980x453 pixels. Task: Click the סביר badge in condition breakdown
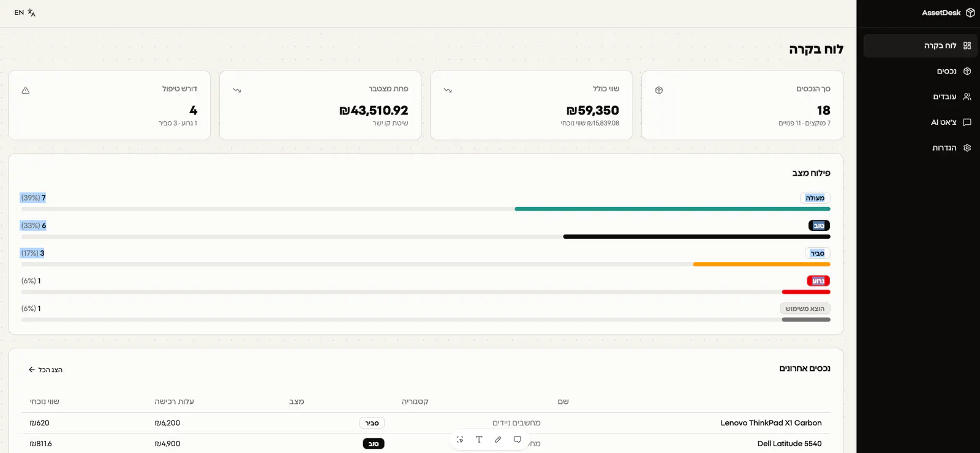[818, 253]
